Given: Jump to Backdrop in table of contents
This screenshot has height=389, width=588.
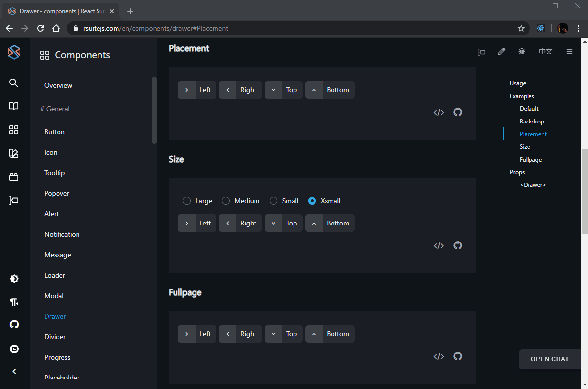Looking at the screenshot, I should point(531,122).
